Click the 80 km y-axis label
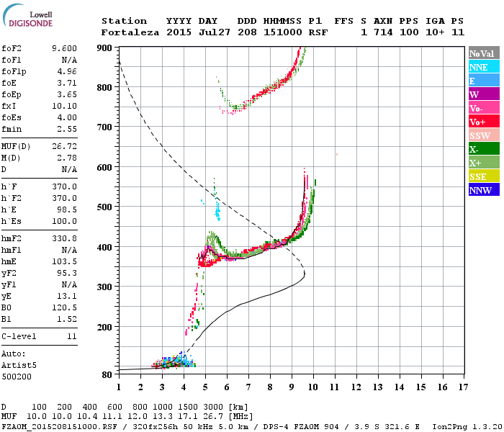This screenshot has width=504, height=432. [x=107, y=375]
